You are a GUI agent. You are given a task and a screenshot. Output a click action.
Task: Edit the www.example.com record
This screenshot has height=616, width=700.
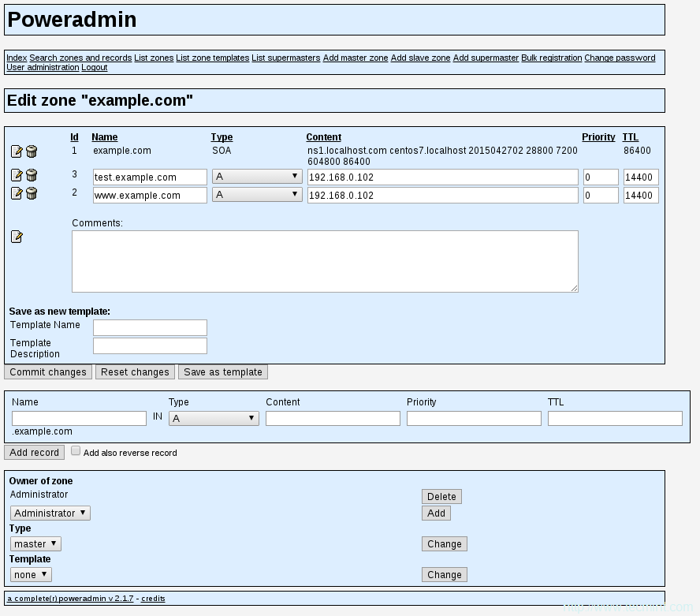tap(17, 195)
